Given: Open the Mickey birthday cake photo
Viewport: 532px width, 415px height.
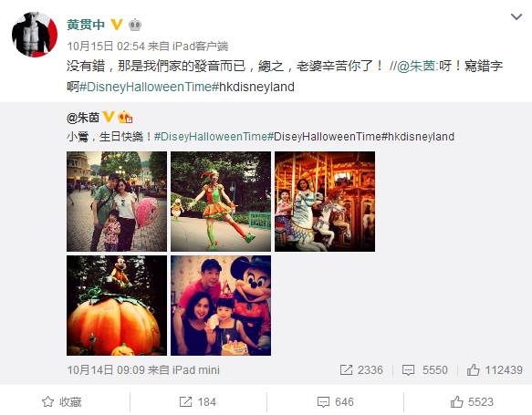Looking at the screenshot, I should [221, 306].
